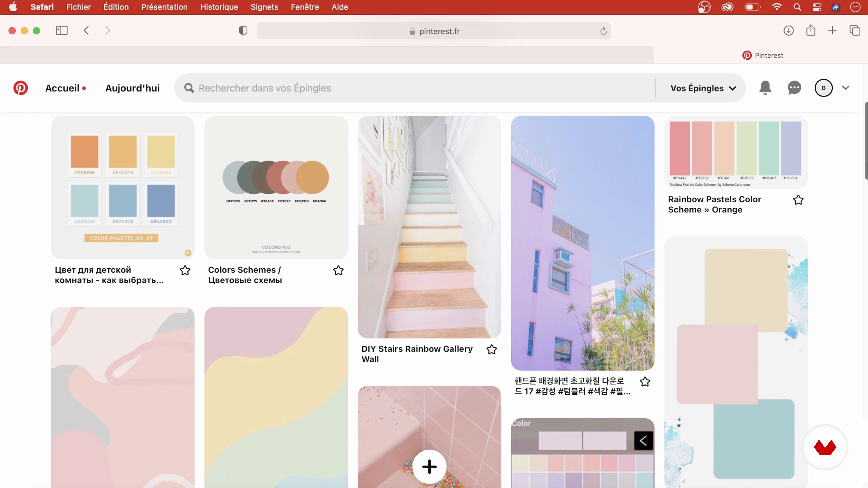Select the #84A9CD blue swatch
Viewport: 868px width, 488px height.
click(x=161, y=201)
